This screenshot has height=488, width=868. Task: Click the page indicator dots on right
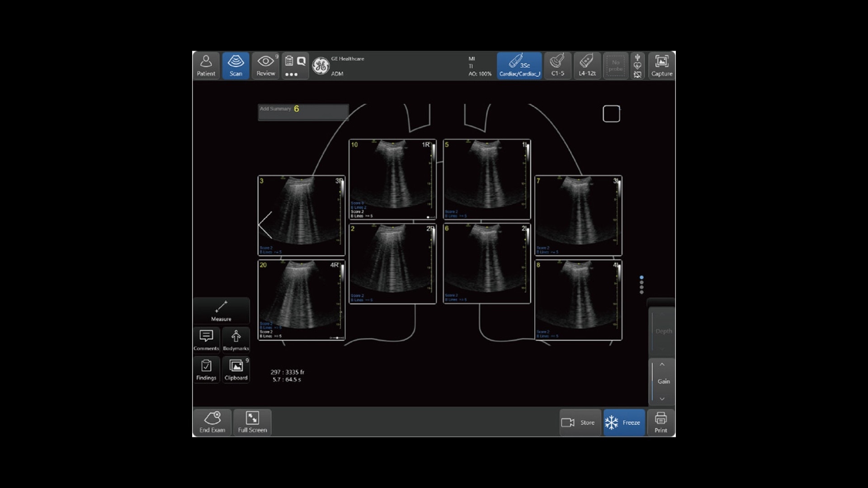[x=642, y=285]
